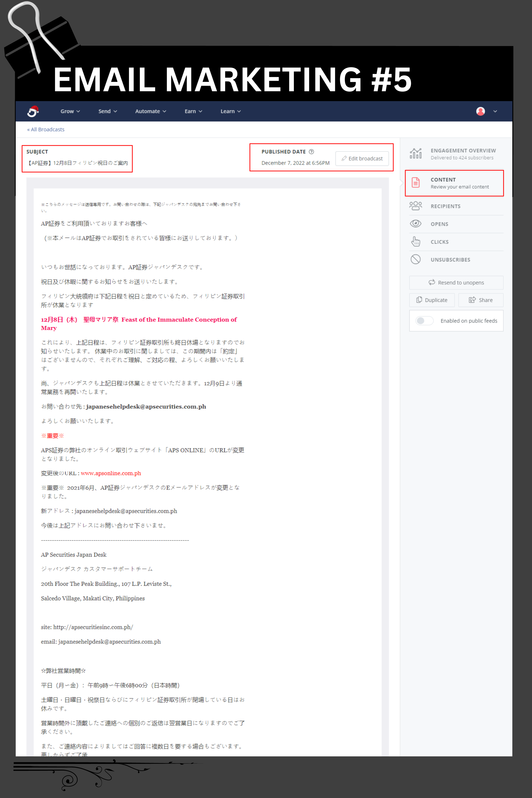
Task: Open the Engagement Overview panel icon
Action: click(x=416, y=153)
